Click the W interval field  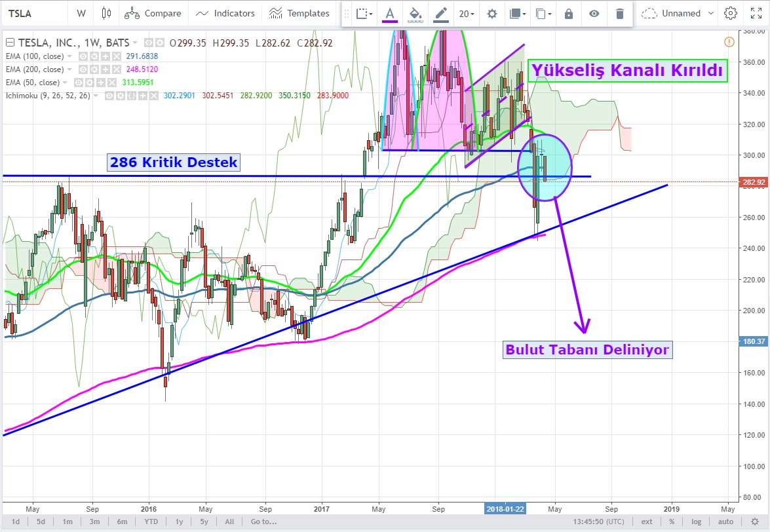coord(81,13)
